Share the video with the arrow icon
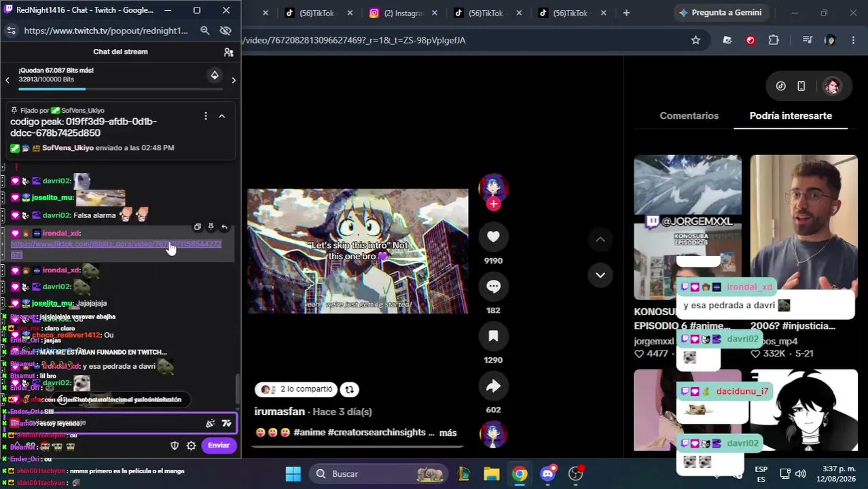This screenshot has height=489, width=868. 493,386
